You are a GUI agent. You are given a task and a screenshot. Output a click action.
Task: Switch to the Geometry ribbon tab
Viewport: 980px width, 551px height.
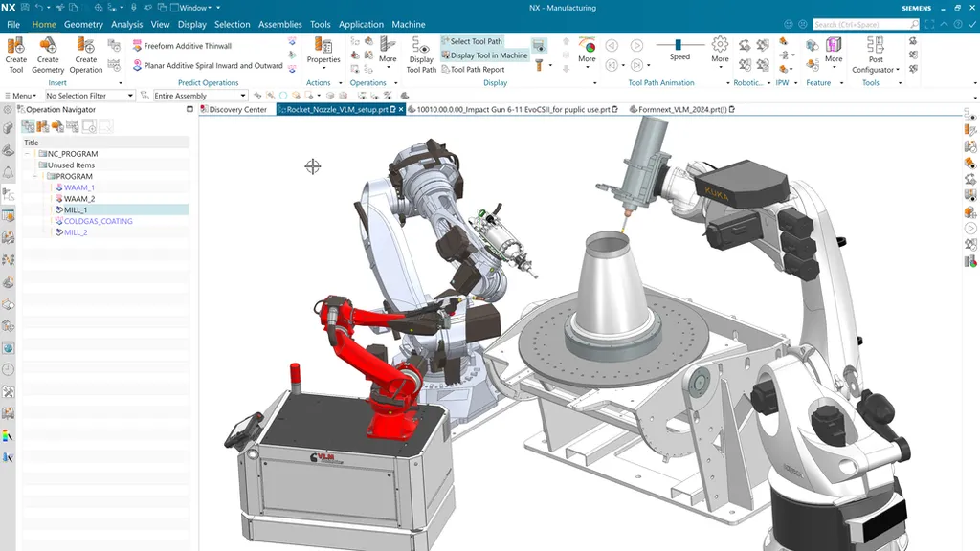pyautogui.click(x=83, y=24)
